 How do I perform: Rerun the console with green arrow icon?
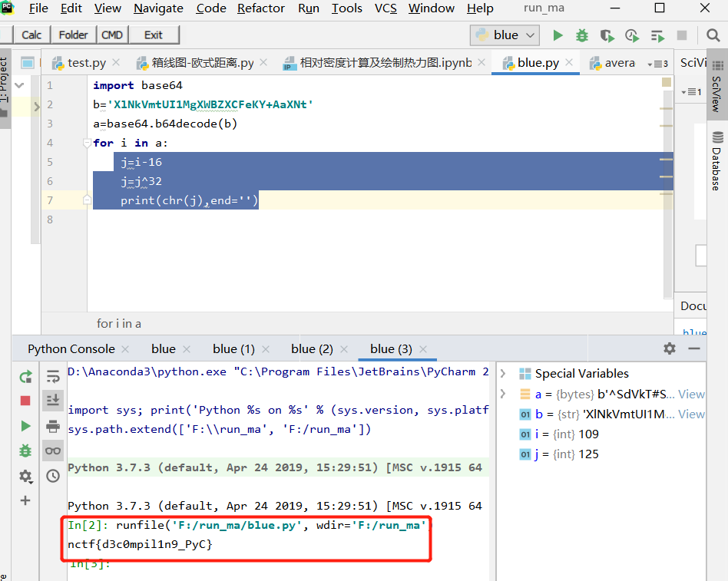(x=25, y=376)
